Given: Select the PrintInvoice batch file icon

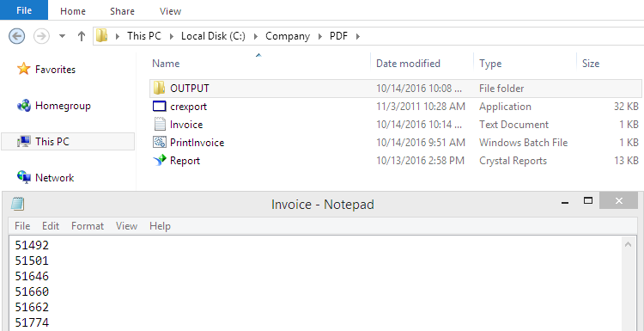Looking at the screenshot, I should click(x=159, y=142).
